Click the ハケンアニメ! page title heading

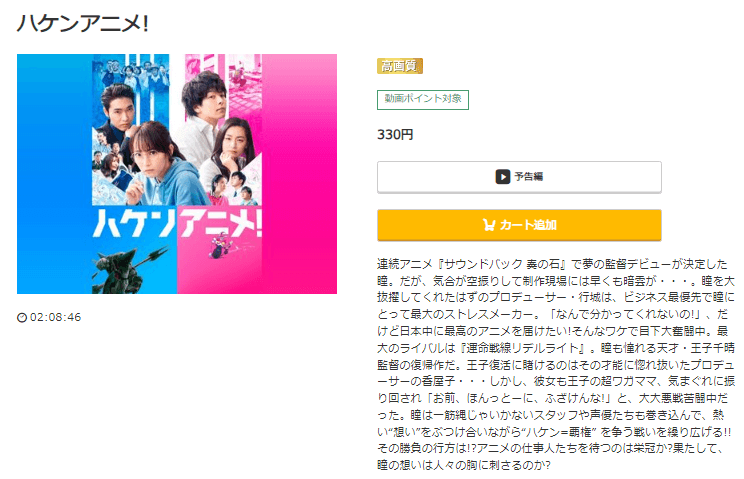coord(83,23)
